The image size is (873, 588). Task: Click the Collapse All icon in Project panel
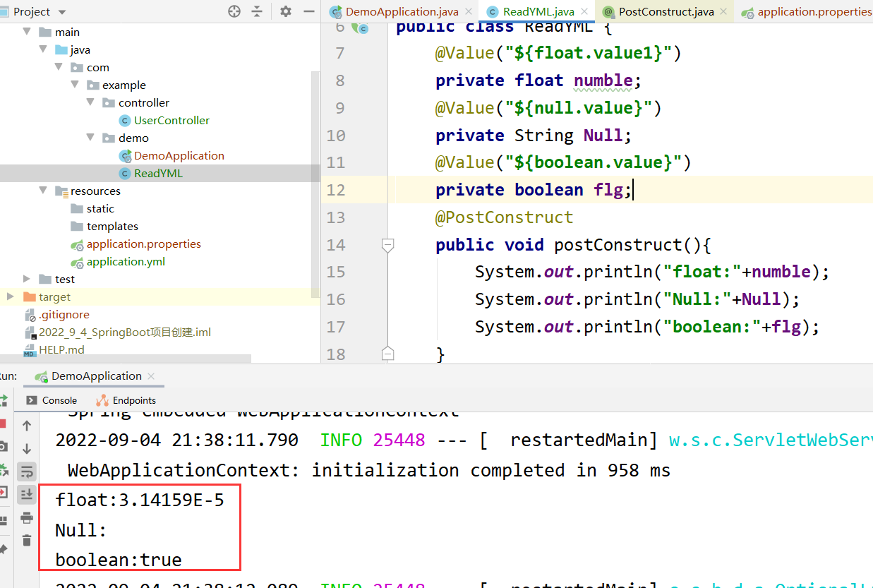tap(257, 11)
